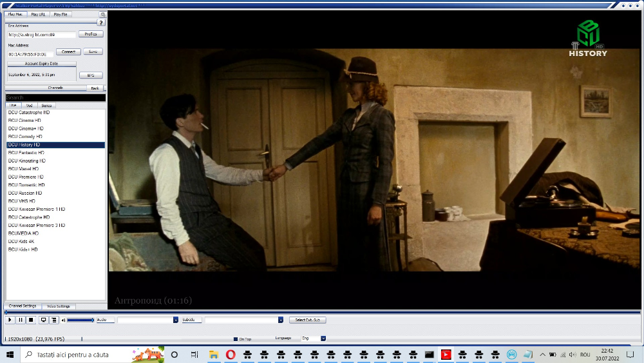This screenshot has height=363, width=644.
Task: Click the Play button in player controls
Action: pos(10,320)
